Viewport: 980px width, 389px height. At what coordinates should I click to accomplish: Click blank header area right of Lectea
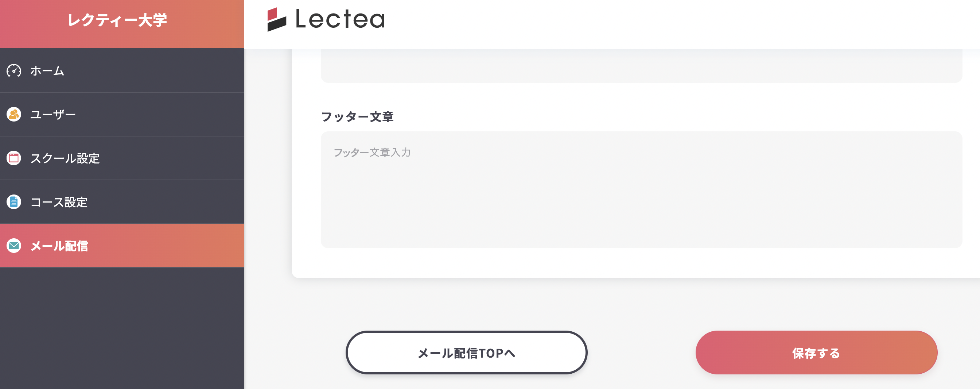pyautogui.click(x=685, y=23)
